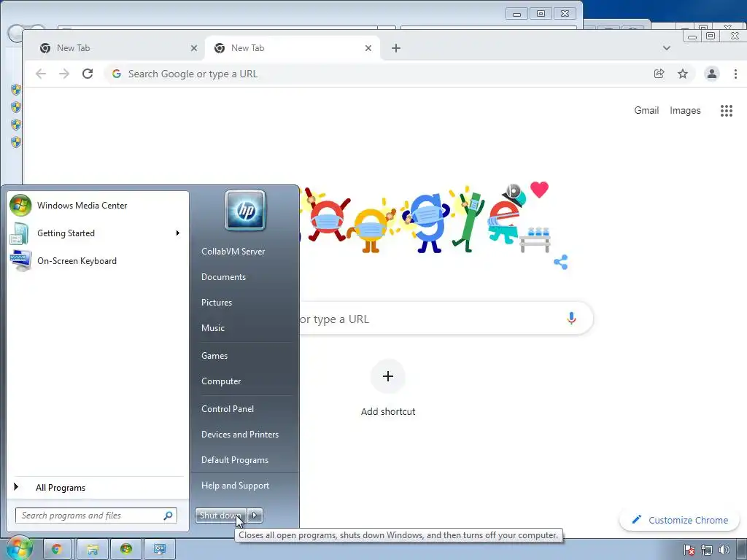Open Windows Media Center from Start menu
This screenshot has width=747, height=560.
pyautogui.click(x=98, y=205)
